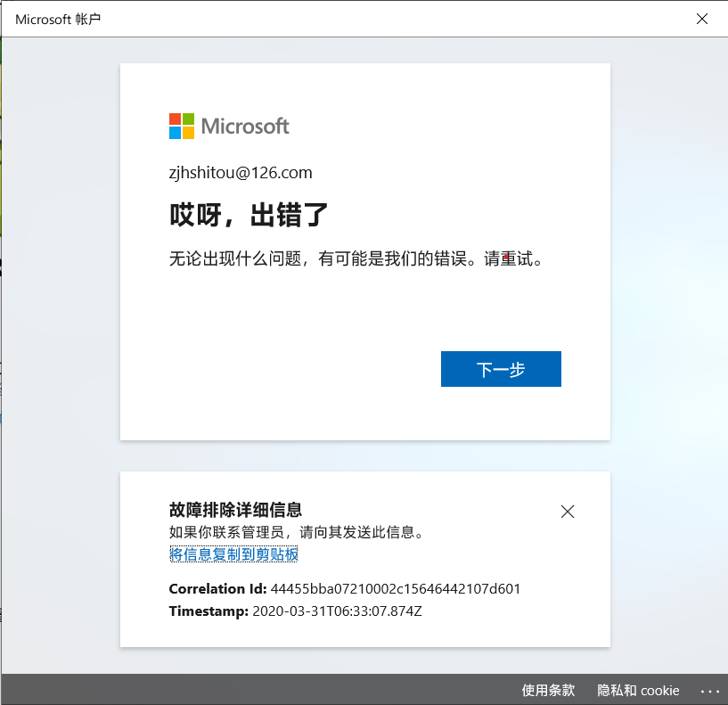
Task: Click the text 如果你联系管理员，请向其发送此信息
Action: click(296, 532)
